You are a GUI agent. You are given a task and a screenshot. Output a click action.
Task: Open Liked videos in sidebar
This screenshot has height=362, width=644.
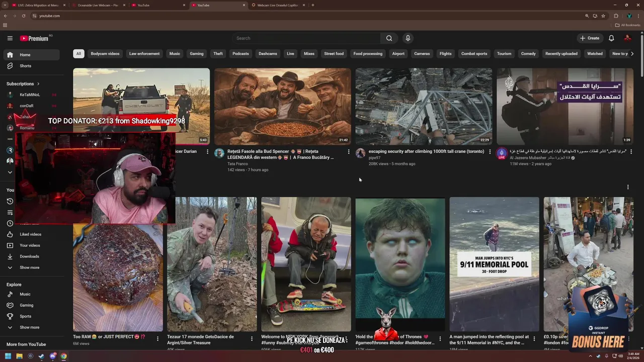tap(30, 234)
